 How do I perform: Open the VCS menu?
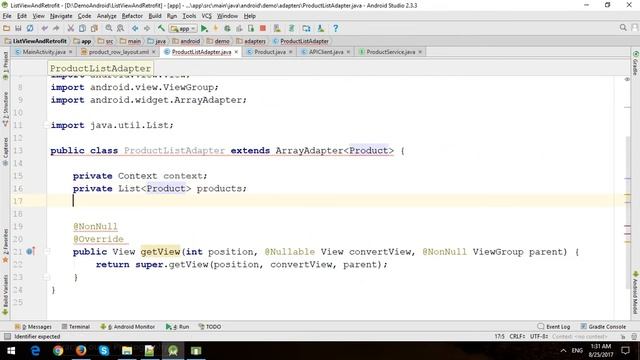[x=207, y=16]
